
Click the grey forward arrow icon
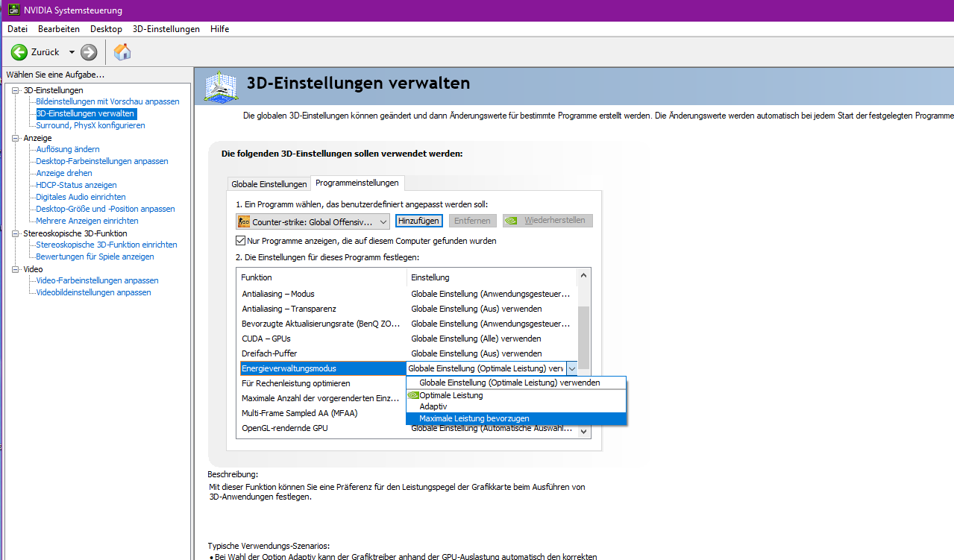point(89,52)
